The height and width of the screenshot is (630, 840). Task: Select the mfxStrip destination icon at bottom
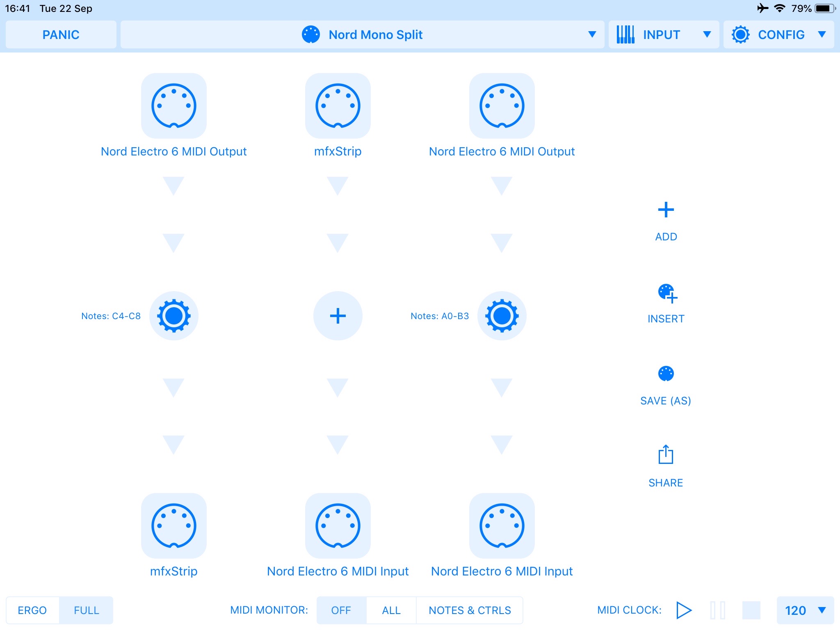[x=173, y=526]
